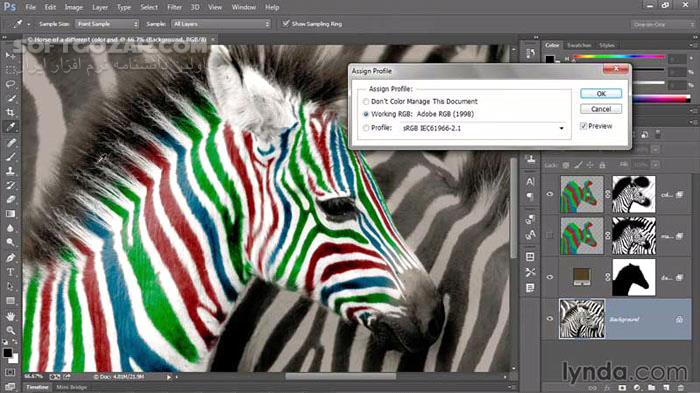Select the Profile radio button
This screenshot has width=700, height=393.
[366, 128]
